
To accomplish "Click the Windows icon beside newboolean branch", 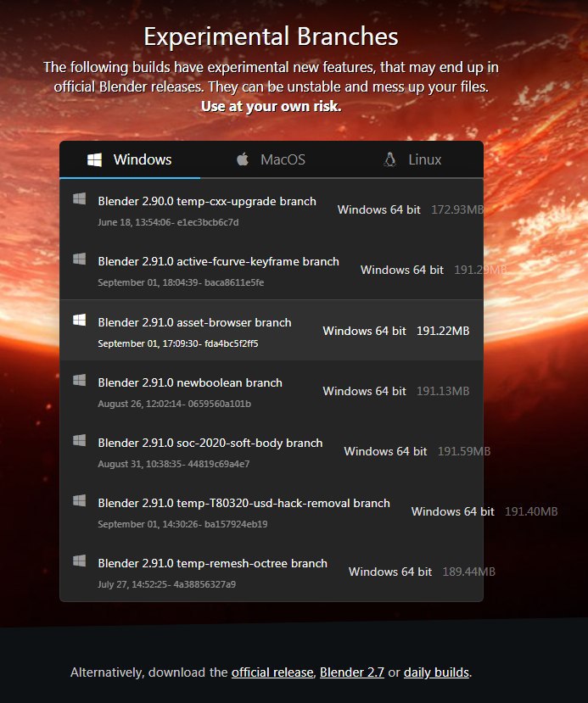I will pos(80,380).
